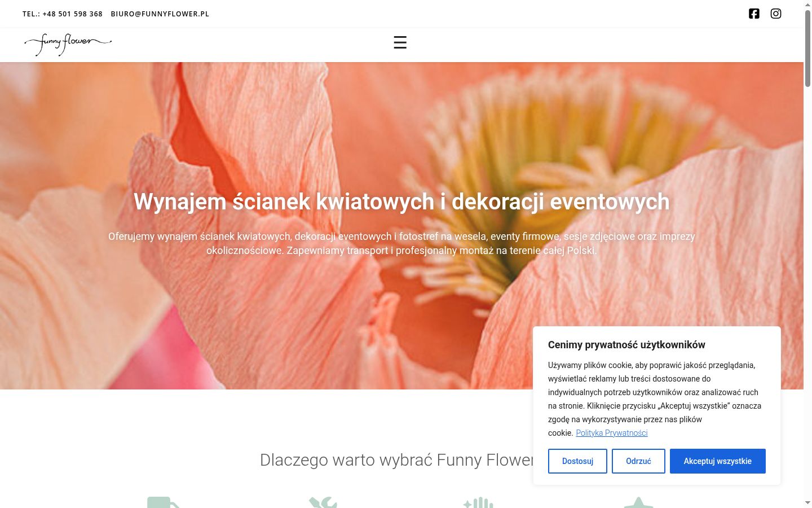
Task: Click the 'Dlaczego warto wybrać Funny Flower' heading
Action: click(396, 460)
